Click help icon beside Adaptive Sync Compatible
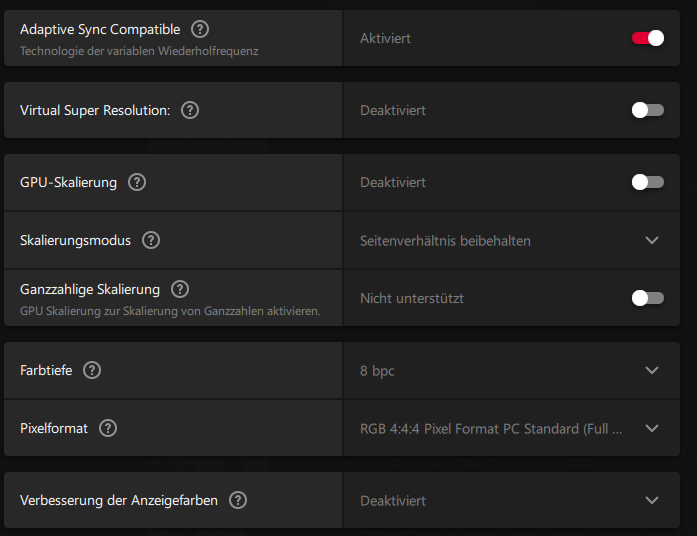 point(200,30)
